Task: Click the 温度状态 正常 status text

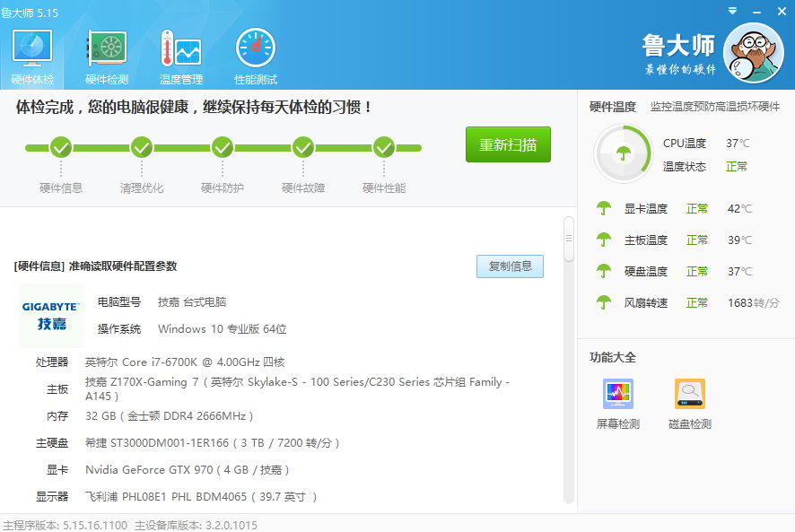Action: coord(736,166)
